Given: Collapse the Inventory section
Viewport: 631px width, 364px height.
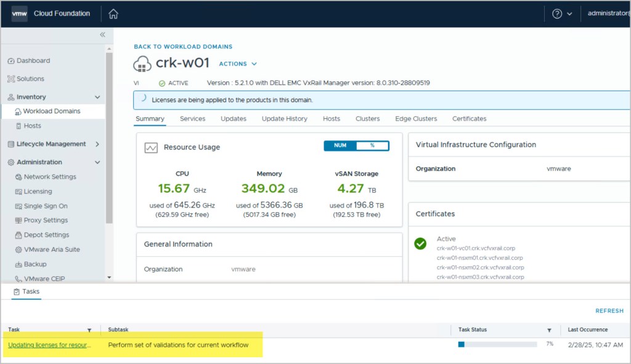Looking at the screenshot, I should point(97,97).
